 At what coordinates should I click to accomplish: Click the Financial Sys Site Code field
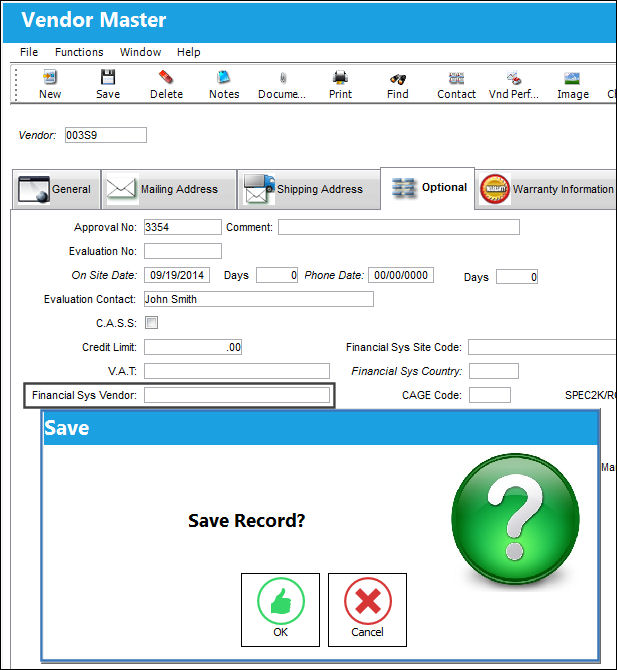542,347
